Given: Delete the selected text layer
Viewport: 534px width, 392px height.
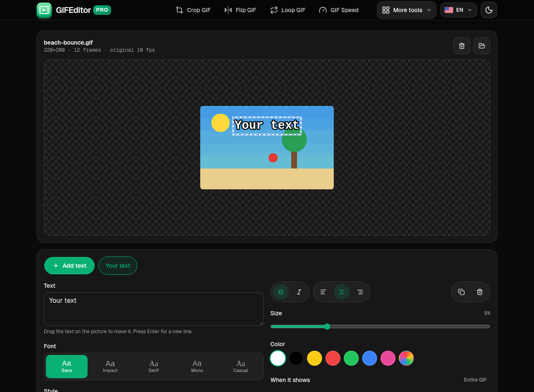Looking at the screenshot, I should click(x=480, y=292).
